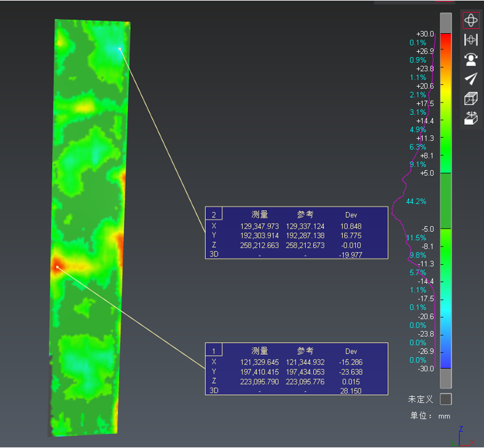Image resolution: width=484 pixels, height=448 pixels.
Task: Click measured X value 129,347.973
Action: [x=259, y=226]
